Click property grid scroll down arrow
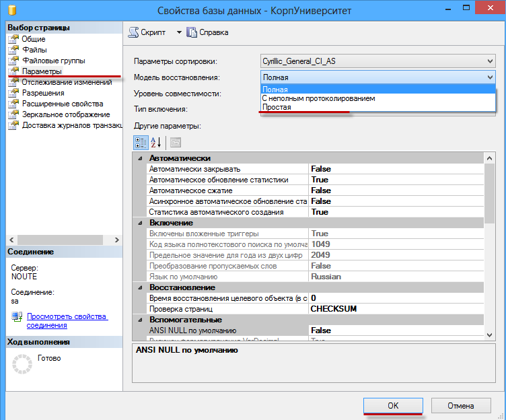The height and width of the screenshot is (420, 506). click(x=489, y=335)
